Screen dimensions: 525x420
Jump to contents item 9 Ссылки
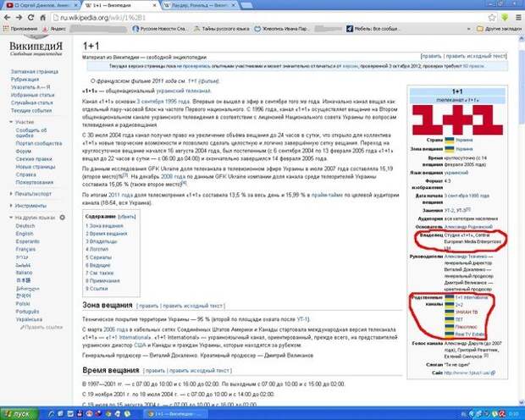tap(97, 289)
